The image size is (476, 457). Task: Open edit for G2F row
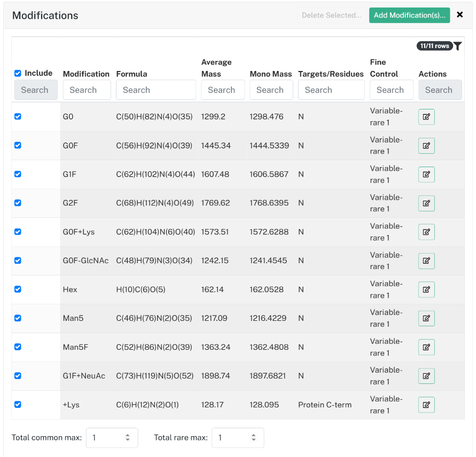pos(426,203)
